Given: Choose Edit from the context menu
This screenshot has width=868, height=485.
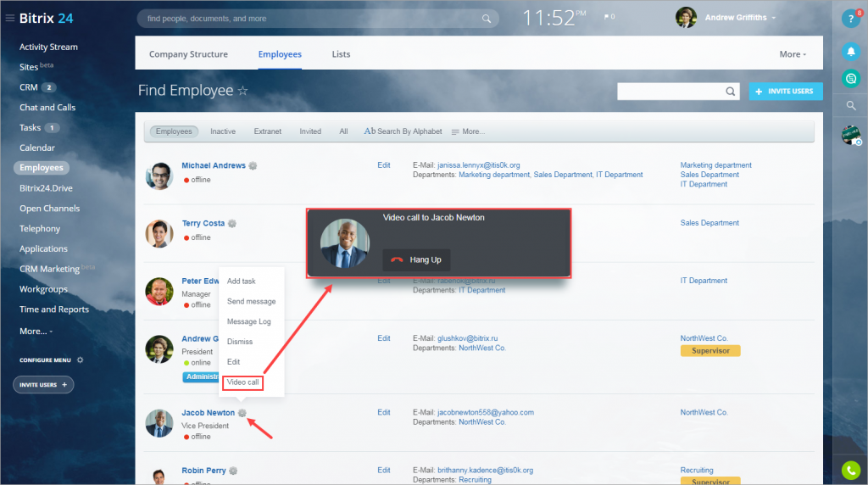Looking at the screenshot, I should pyautogui.click(x=233, y=362).
